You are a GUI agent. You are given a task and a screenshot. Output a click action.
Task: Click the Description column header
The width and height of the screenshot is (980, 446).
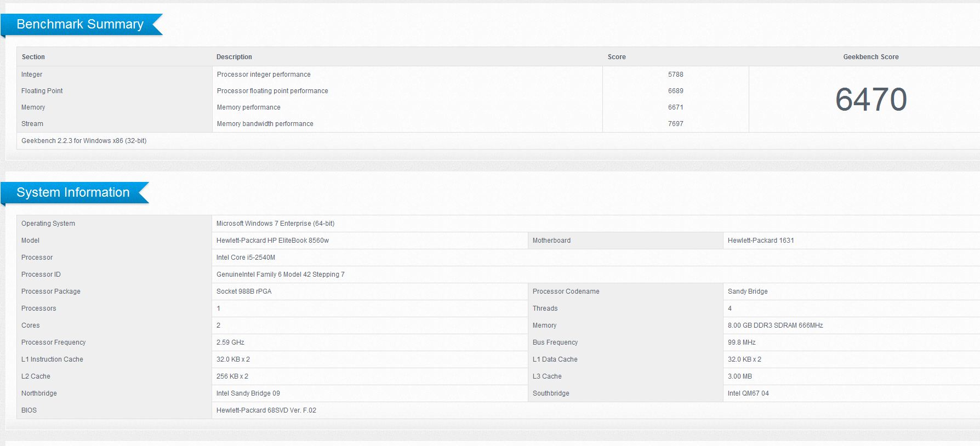pos(234,57)
